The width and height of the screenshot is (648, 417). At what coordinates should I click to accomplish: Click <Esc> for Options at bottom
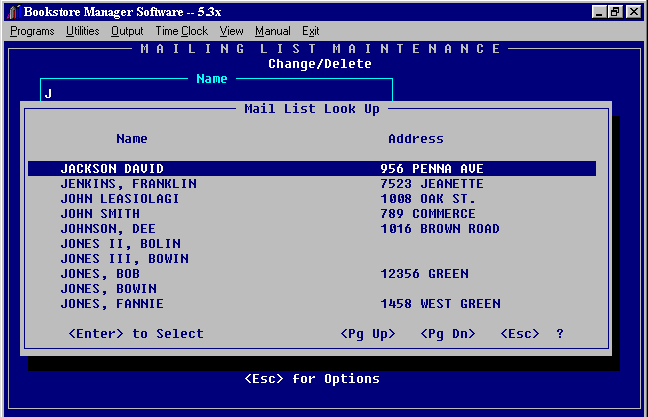[x=312, y=379]
